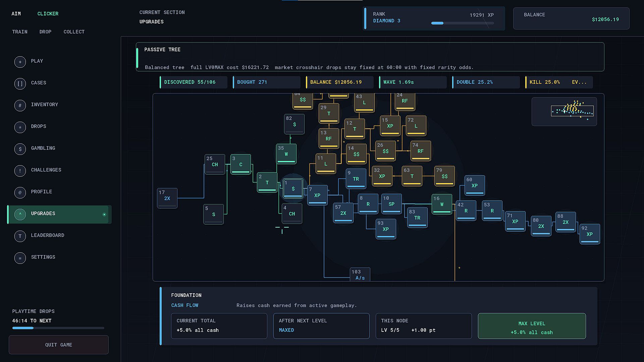Open the DROP tab
This screenshot has width=644, height=362.
tap(45, 32)
